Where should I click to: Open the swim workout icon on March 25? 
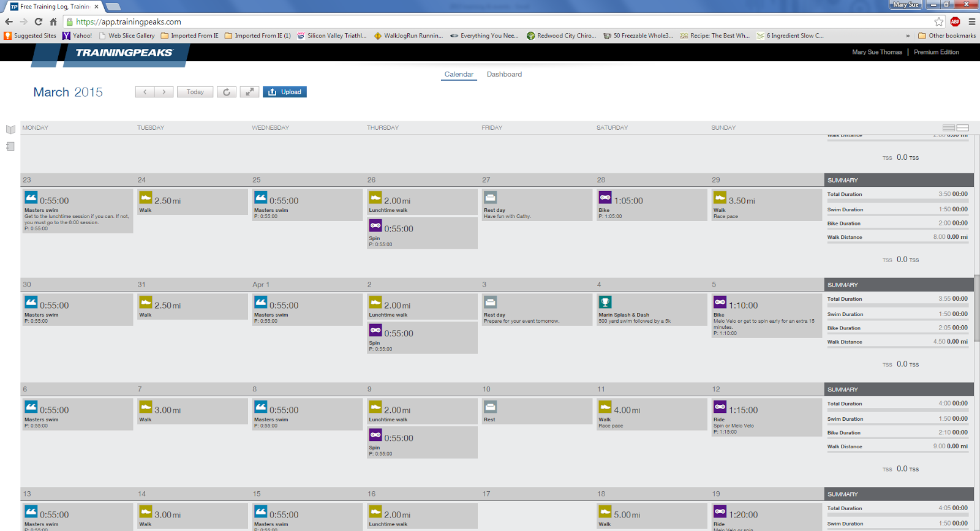click(261, 198)
